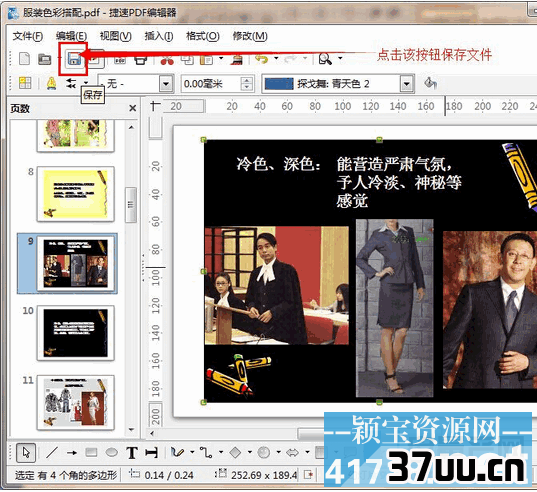537x492 pixels.
Task: Click the Open folder icon
Action: tap(45, 59)
